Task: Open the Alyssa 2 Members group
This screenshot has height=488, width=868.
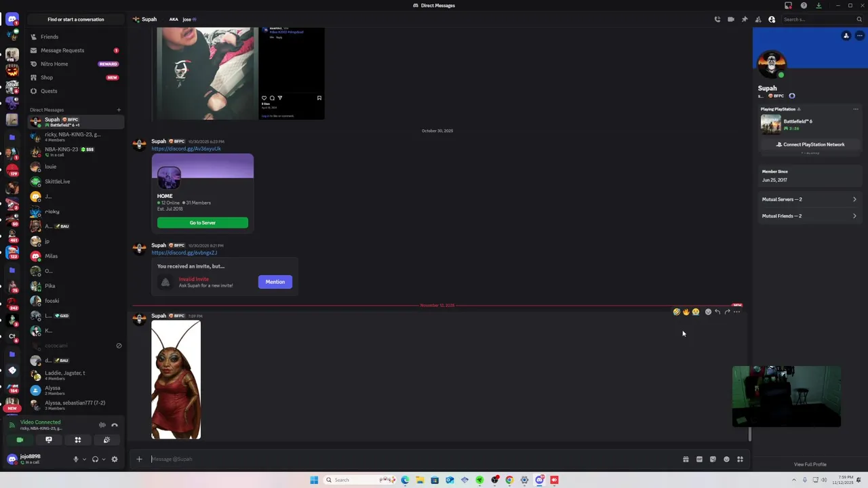Action: point(76,390)
